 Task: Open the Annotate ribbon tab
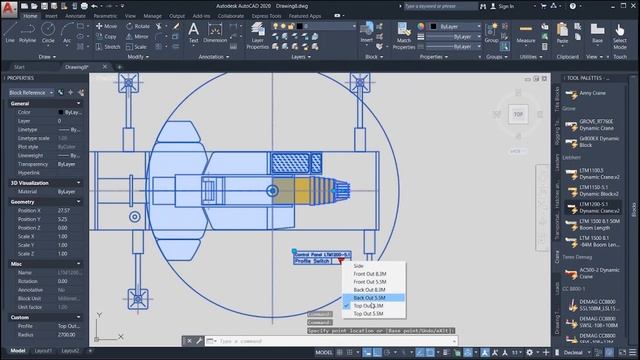[76, 16]
